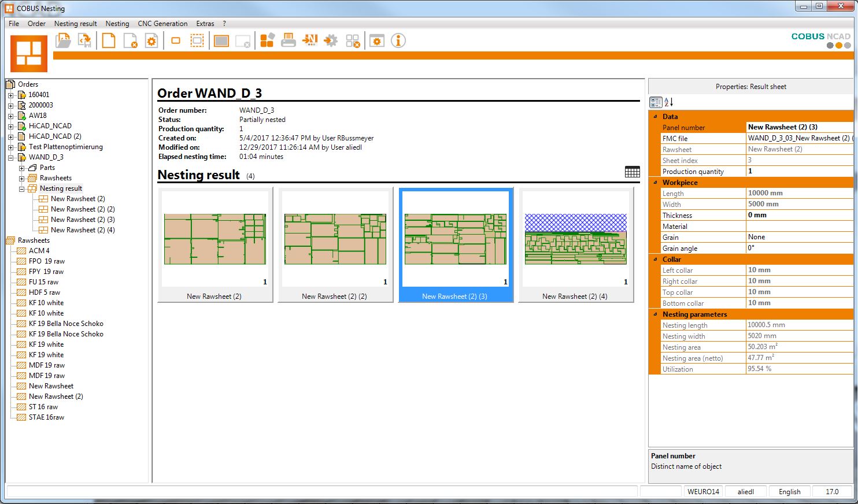Click the open order folder toolbar icon
The height and width of the screenshot is (504, 858).
click(x=63, y=40)
